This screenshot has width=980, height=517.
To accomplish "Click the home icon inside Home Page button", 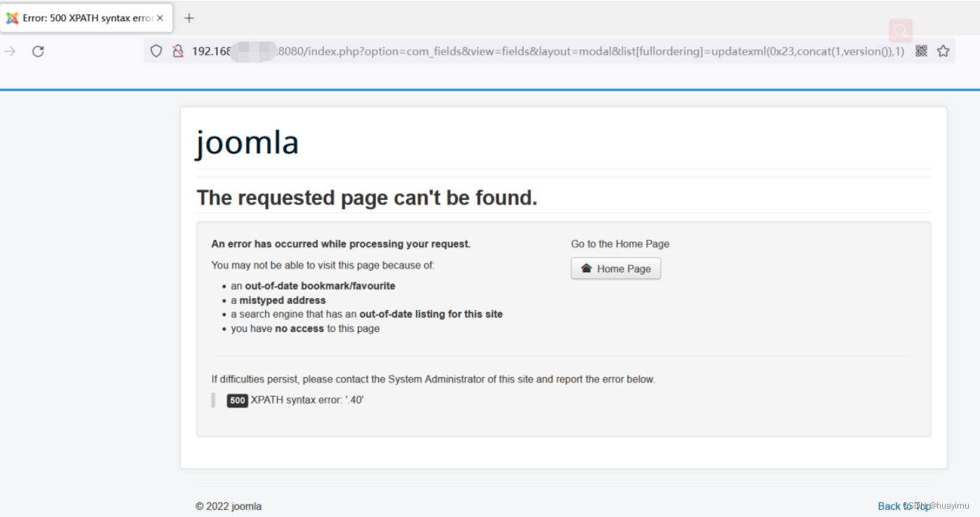I will pyautogui.click(x=588, y=268).
